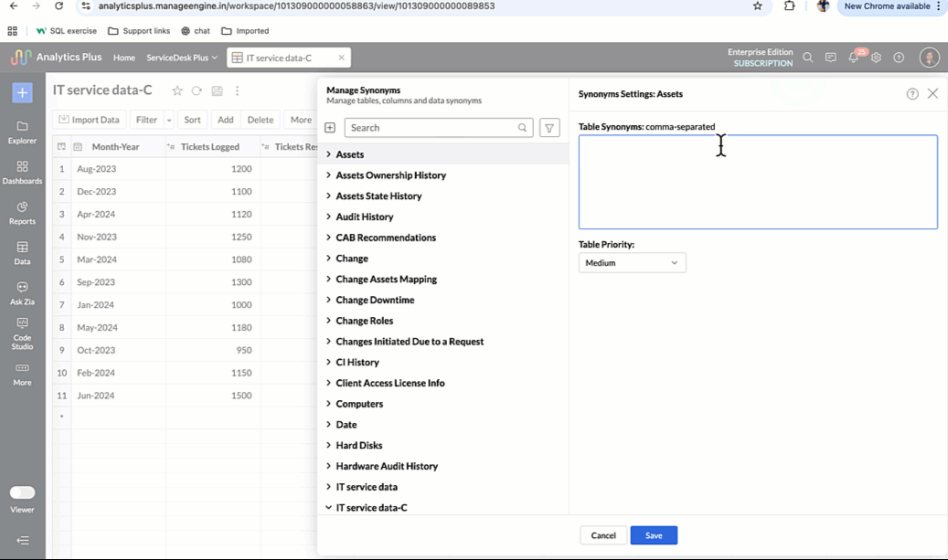The height and width of the screenshot is (560, 948).
Task: Open the Table Priority Medium dropdown
Action: (632, 263)
